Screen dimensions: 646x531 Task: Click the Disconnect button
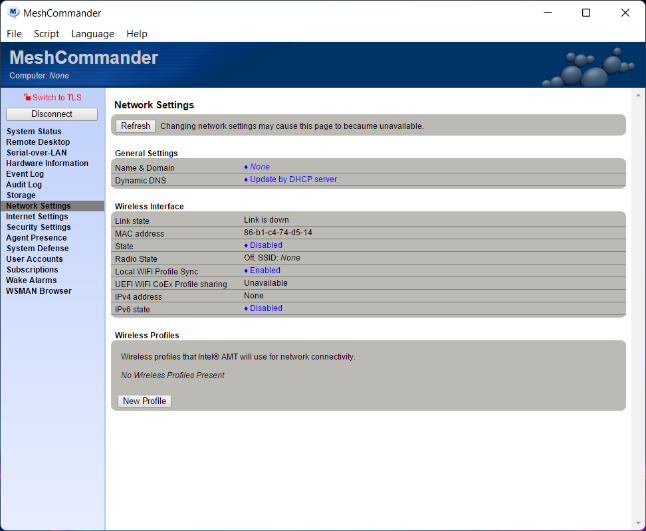point(52,114)
